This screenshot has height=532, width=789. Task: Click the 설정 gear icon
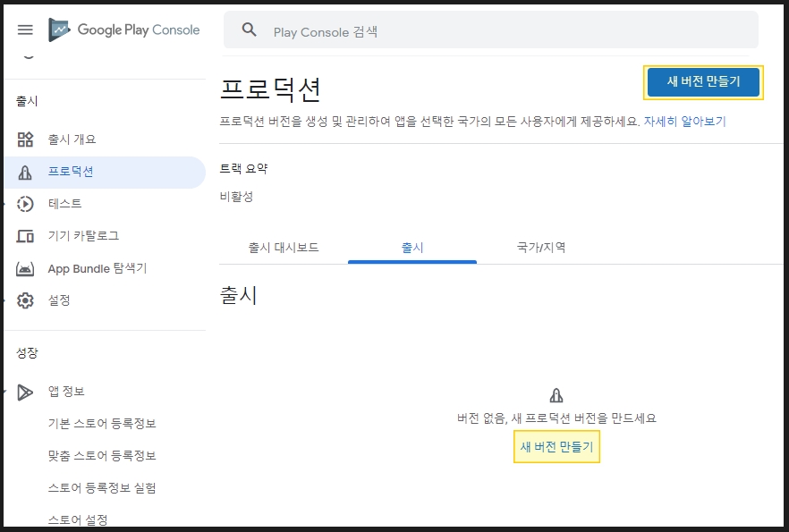coord(25,300)
